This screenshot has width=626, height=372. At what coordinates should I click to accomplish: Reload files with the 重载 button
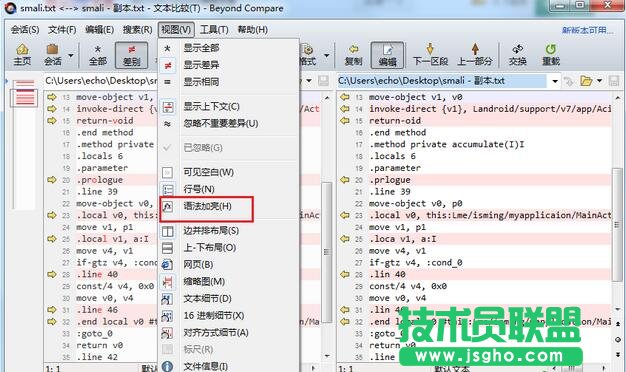[551, 55]
